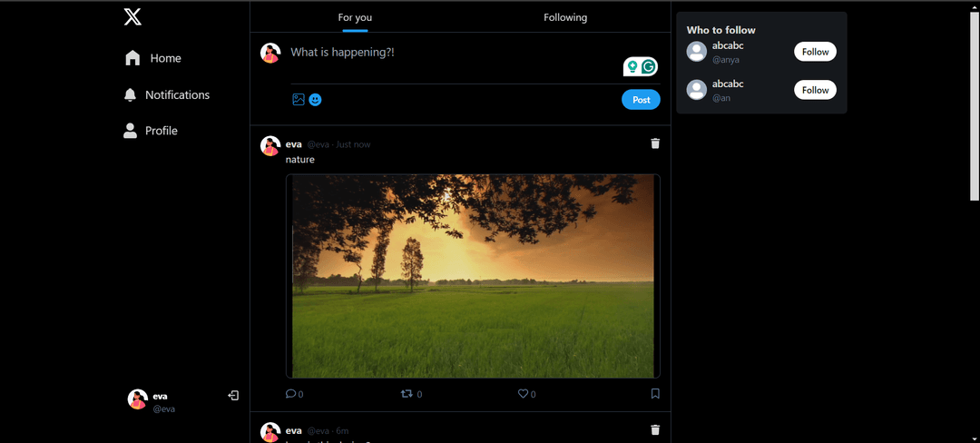Click the @anya handle text

[x=726, y=60]
